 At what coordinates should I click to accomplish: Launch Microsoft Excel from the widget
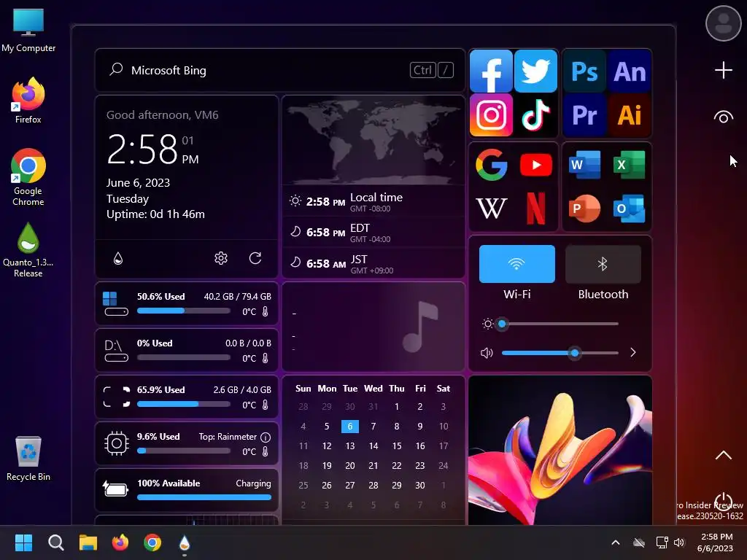630,165
